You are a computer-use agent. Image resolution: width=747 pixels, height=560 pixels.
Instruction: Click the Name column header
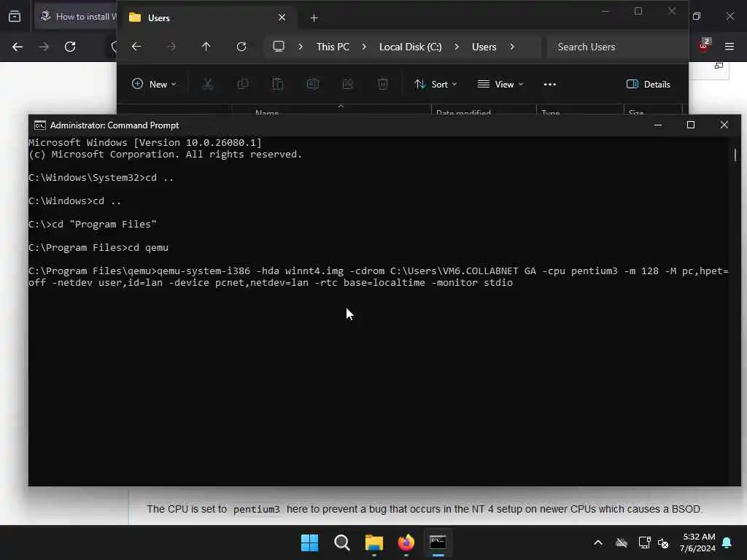tap(267, 112)
